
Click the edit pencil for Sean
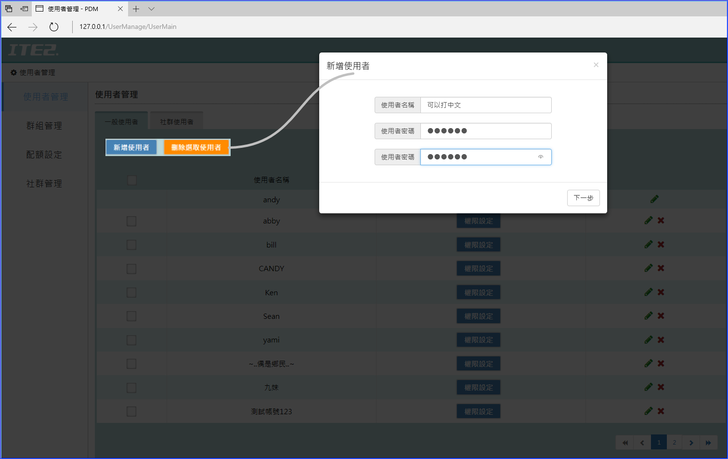649,316
